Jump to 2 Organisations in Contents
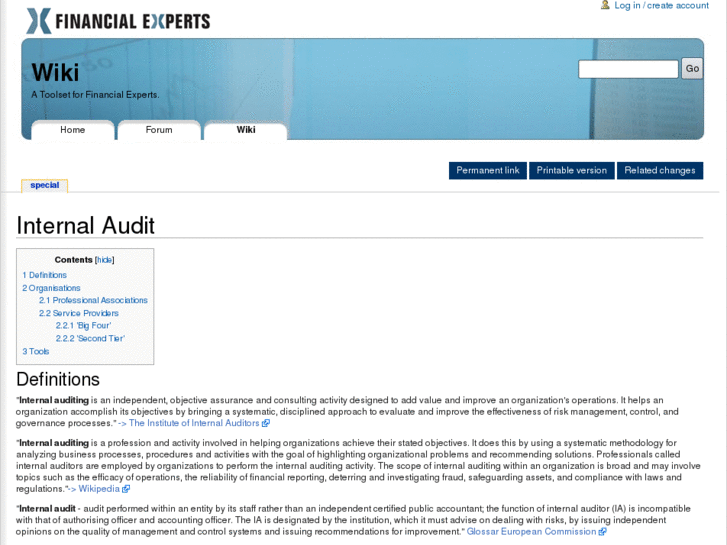 pos(51,288)
